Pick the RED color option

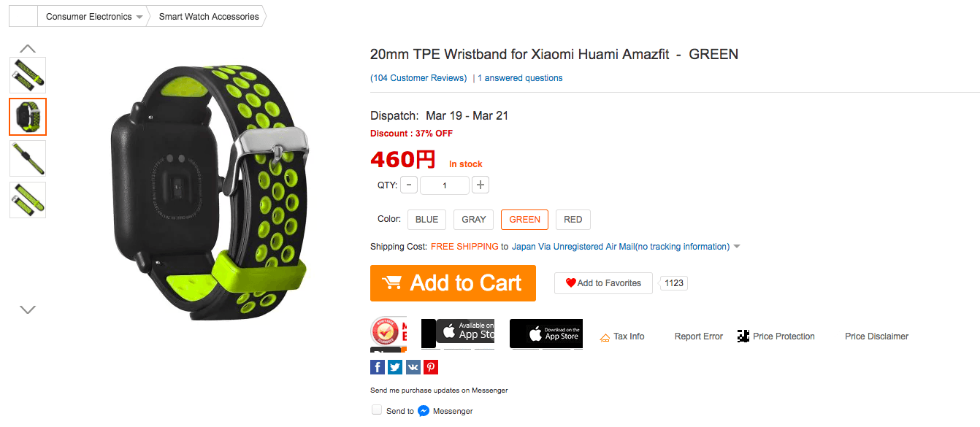pyautogui.click(x=573, y=220)
